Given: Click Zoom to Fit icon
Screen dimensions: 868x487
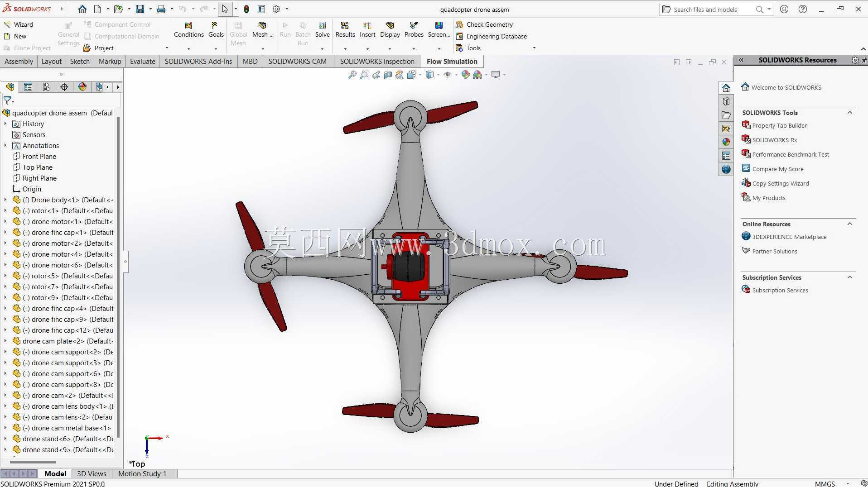Looking at the screenshot, I should [x=352, y=75].
